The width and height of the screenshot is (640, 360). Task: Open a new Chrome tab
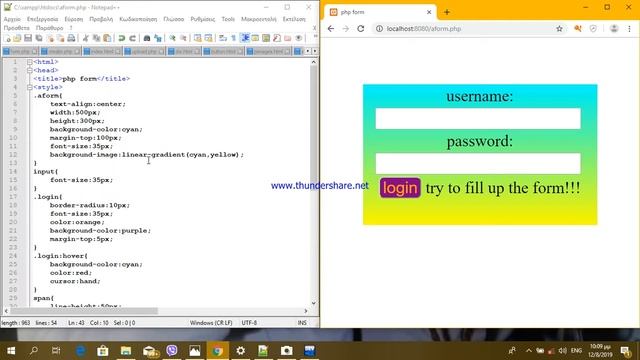[x=447, y=12]
